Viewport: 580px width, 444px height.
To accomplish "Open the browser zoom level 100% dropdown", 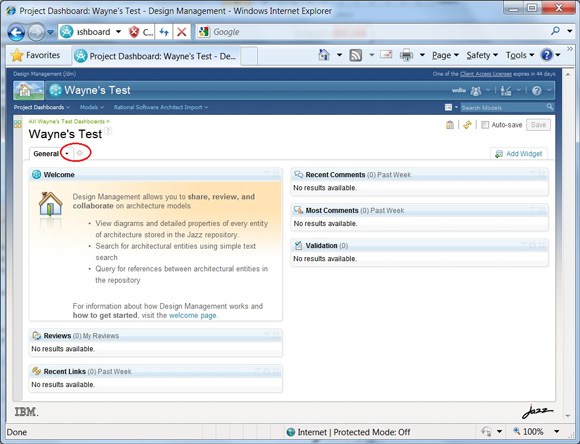I will click(x=556, y=431).
